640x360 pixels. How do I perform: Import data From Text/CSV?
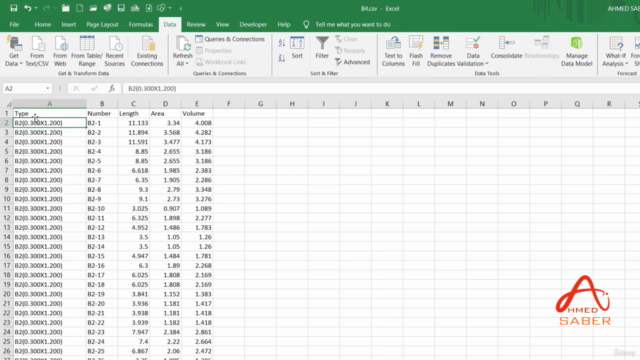click(37, 51)
